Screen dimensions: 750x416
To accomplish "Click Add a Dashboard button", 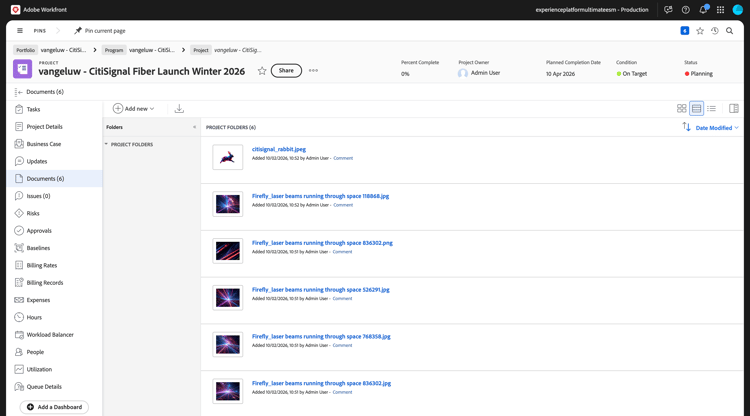I will (x=54, y=407).
